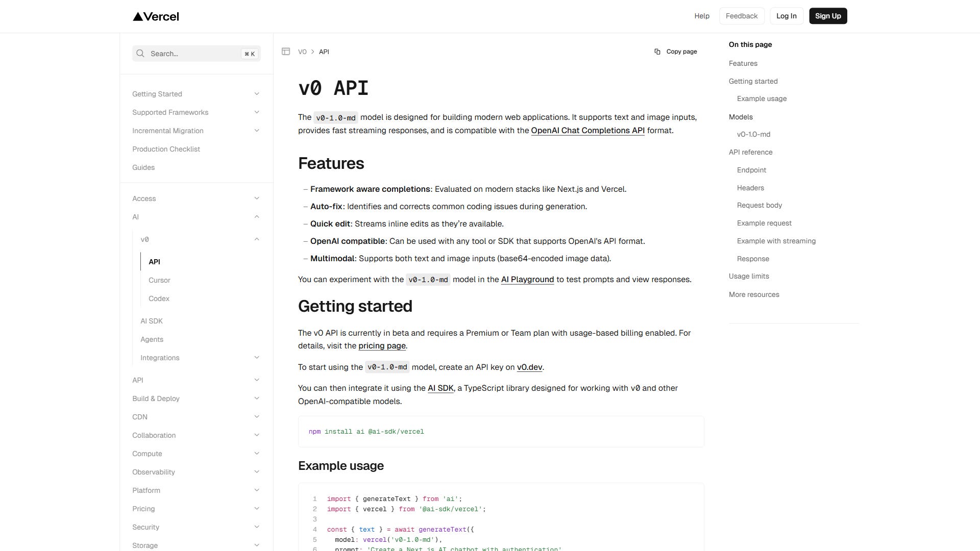
Task: Jump to Request body in outline
Action: click(759, 205)
